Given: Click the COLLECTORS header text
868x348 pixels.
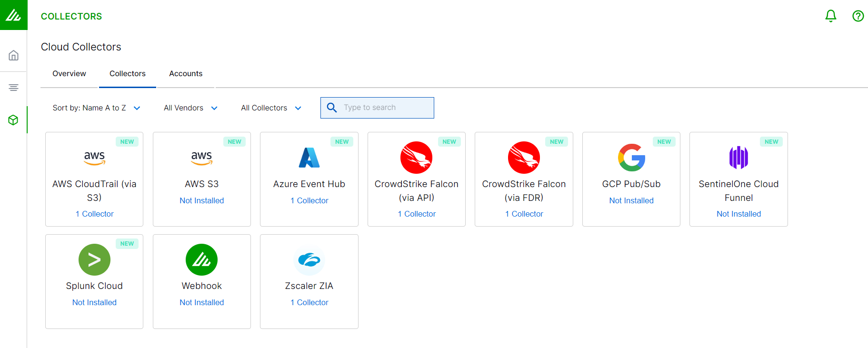Looking at the screenshot, I should (x=71, y=17).
